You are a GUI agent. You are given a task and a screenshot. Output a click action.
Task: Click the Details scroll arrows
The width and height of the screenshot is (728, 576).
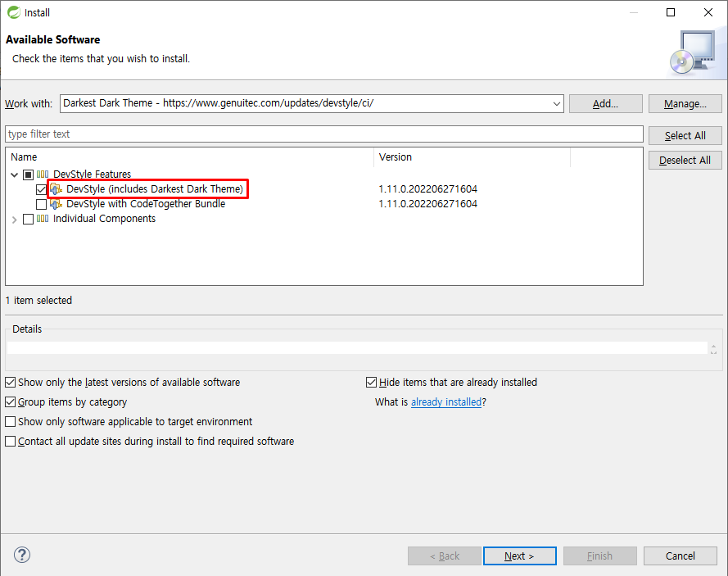coord(713,349)
